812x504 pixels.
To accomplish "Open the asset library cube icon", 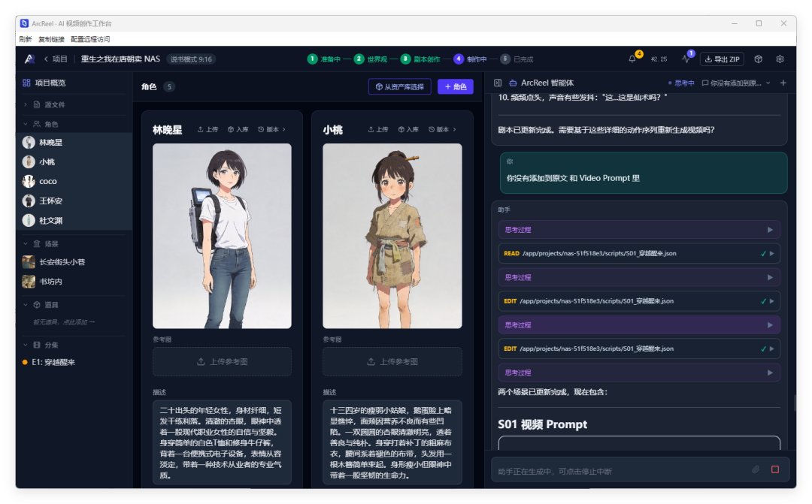I will (758, 59).
